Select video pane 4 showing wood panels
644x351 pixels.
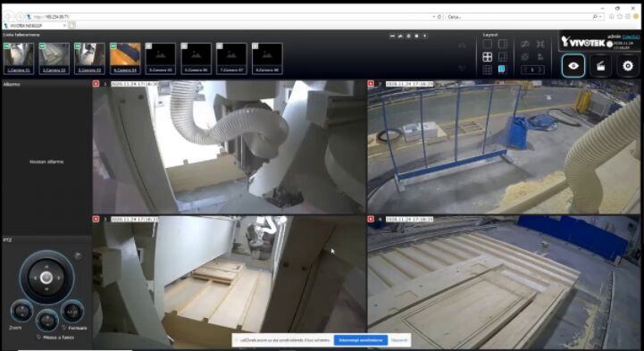504,282
